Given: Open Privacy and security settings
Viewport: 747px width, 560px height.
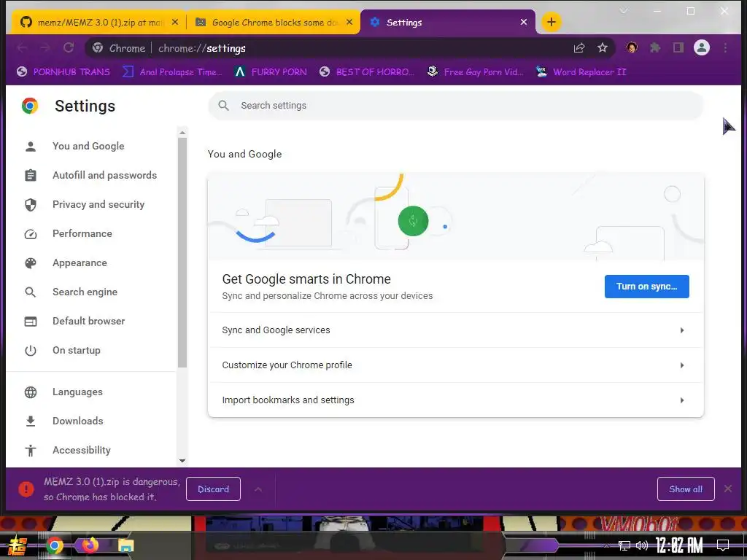Looking at the screenshot, I should (98, 204).
